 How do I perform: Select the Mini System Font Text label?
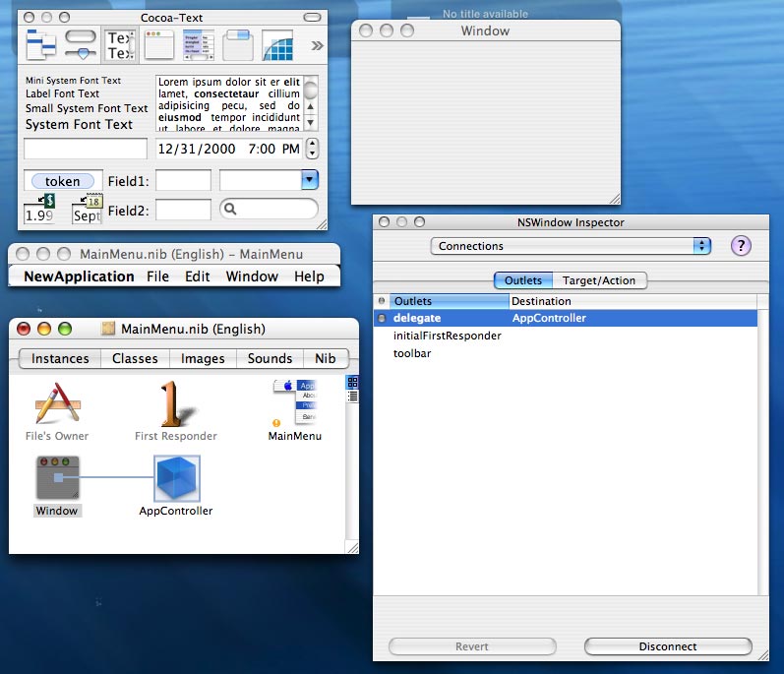click(x=73, y=80)
